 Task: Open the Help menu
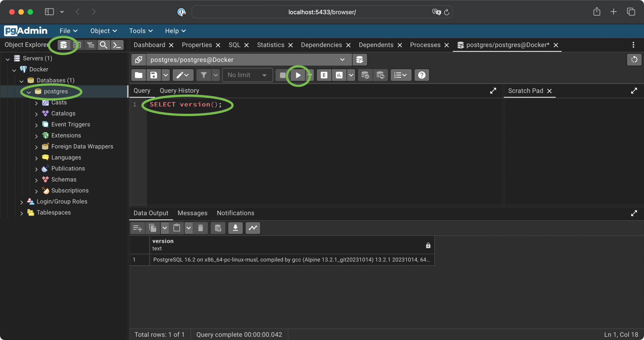[x=175, y=31]
